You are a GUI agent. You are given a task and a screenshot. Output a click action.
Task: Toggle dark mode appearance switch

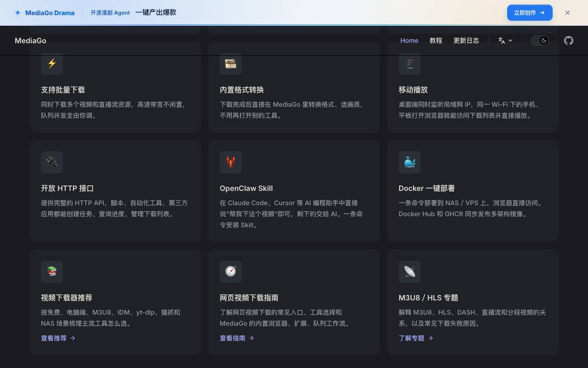[x=540, y=40]
